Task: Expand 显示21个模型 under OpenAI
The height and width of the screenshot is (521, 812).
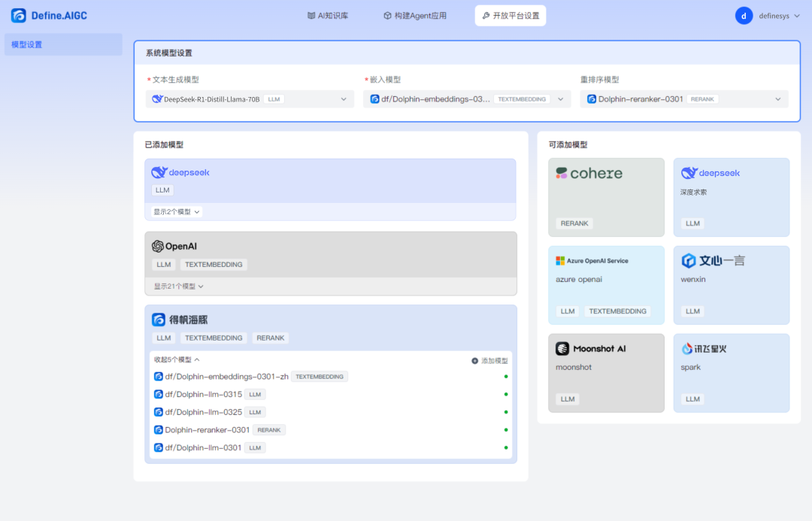Action: (179, 286)
